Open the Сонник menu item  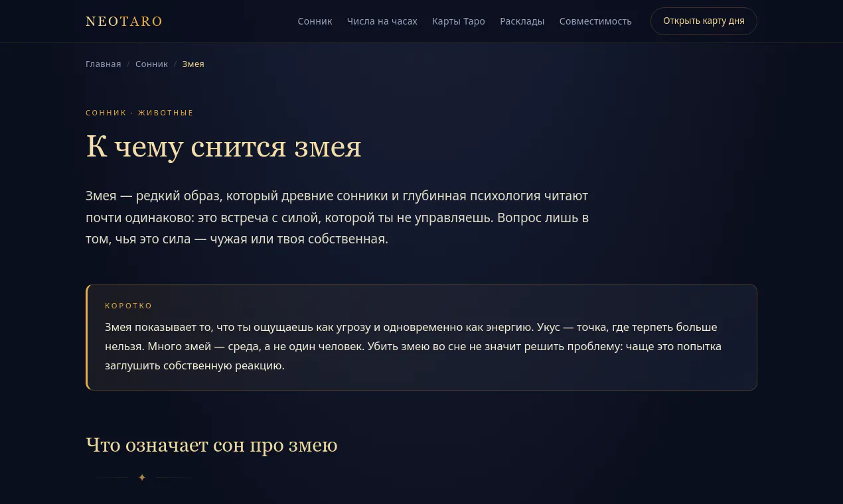pyautogui.click(x=315, y=21)
